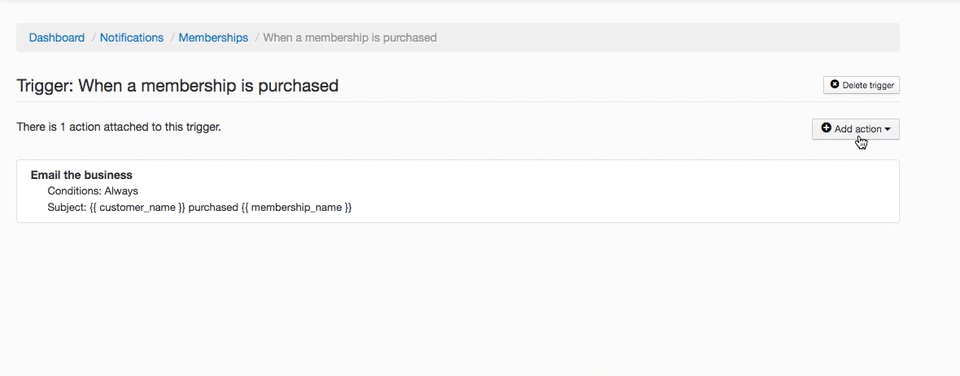Open the 'Email the business' action title
Viewport: 960px width, 376px height.
(x=81, y=175)
